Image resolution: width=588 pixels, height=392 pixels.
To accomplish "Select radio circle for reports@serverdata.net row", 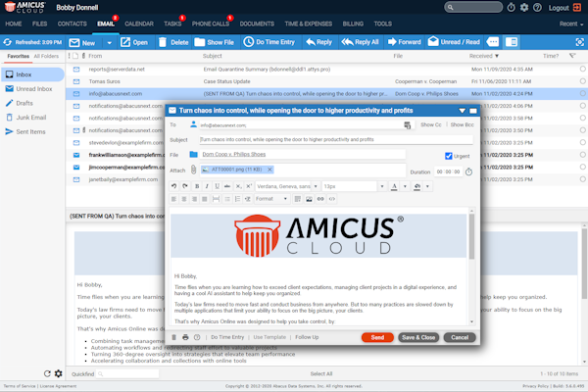I will pyautogui.click(x=582, y=69).
